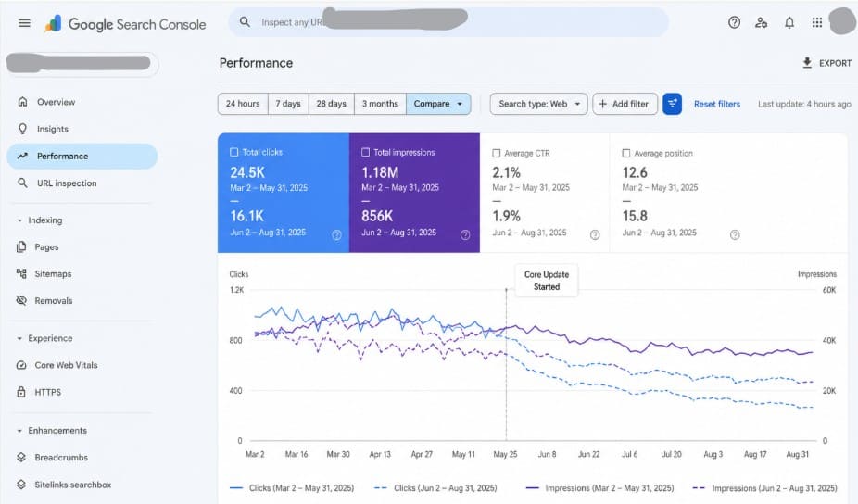Click the Pages document icon
The image size is (858, 504).
21,246
